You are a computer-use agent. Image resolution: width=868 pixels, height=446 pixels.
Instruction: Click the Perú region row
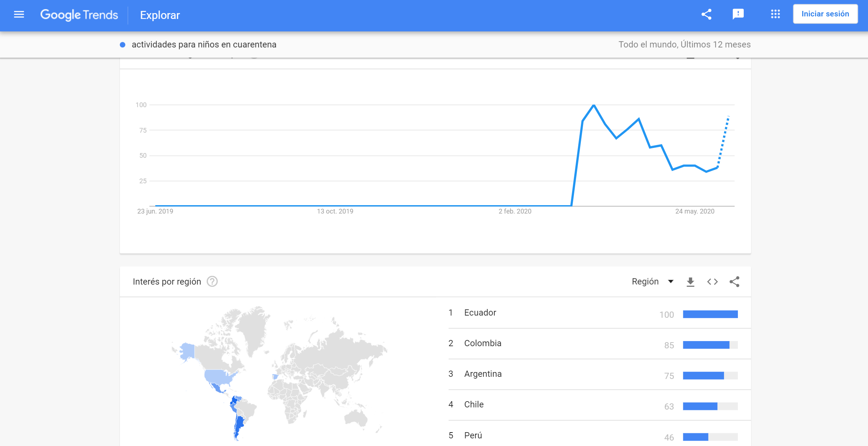473,435
